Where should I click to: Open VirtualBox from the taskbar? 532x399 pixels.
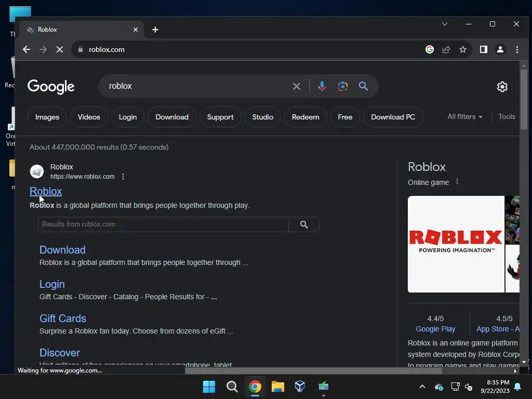click(x=300, y=387)
